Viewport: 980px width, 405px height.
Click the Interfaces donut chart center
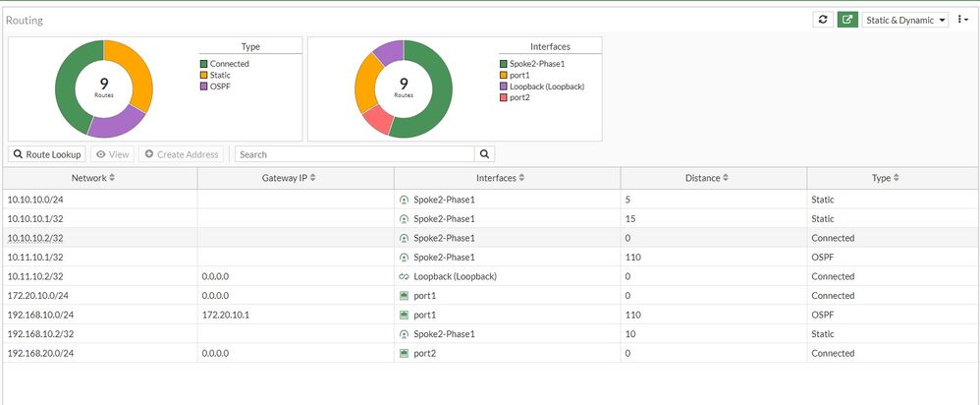[404, 88]
